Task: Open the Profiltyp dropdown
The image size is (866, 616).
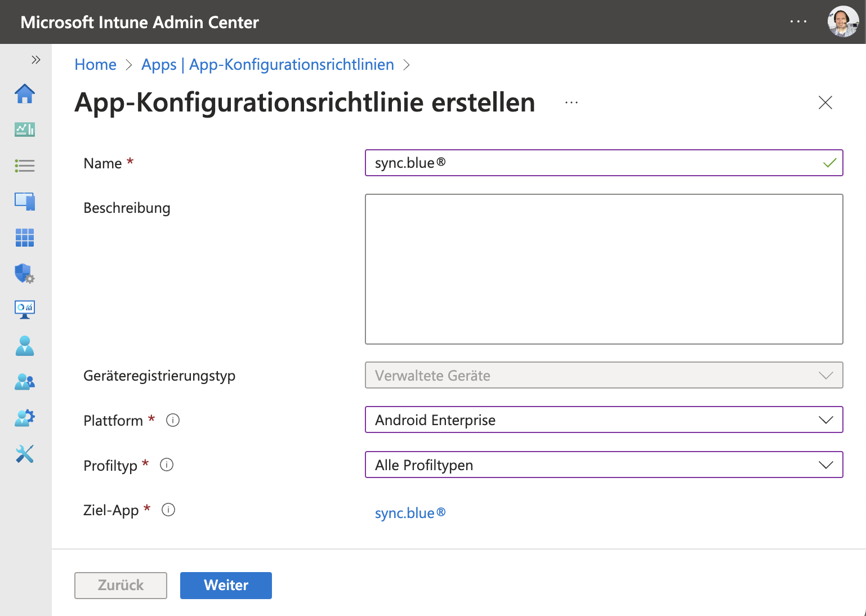Action: pyautogui.click(x=604, y=465)
